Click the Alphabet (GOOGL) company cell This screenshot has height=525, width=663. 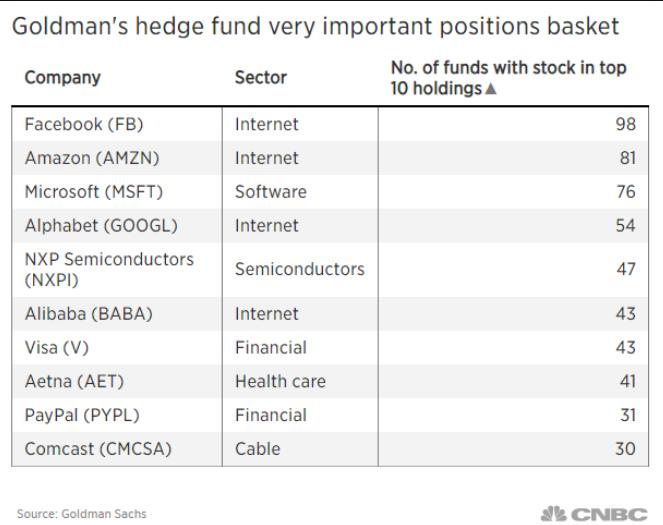117,226
